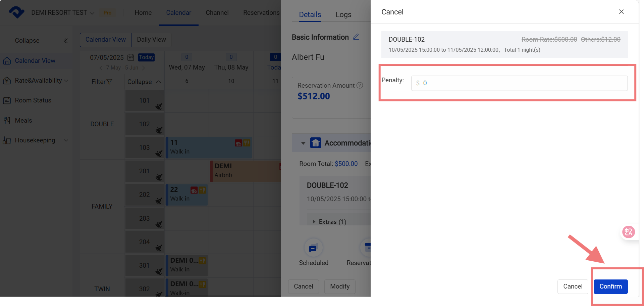Click the translate floating icon
Image resolution: width=644 pixels, height=306 pixels.
tap(628, 232)
